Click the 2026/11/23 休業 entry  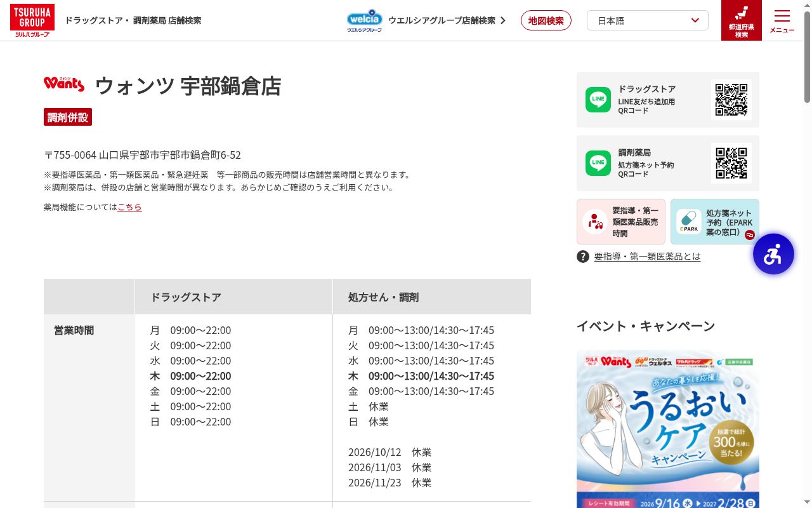pyautogui.click(x=390, y=483)
